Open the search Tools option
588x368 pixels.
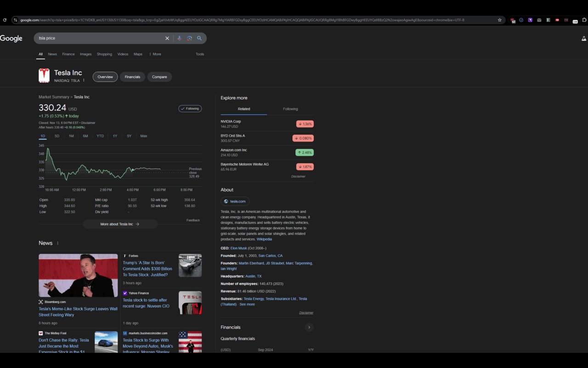(x=200, y=54)
